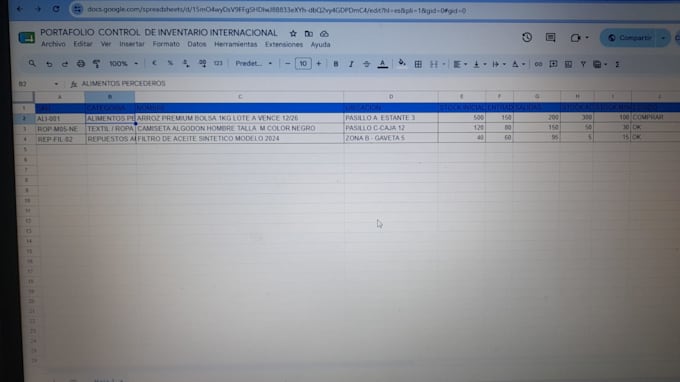The width and height of the screenshot is (680, 382).
Task: Toggle bold formatting button
Action: click(336, 64)
